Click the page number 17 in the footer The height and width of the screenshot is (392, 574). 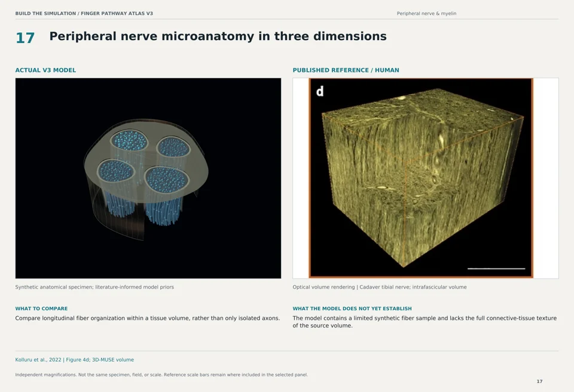point(539,381)
